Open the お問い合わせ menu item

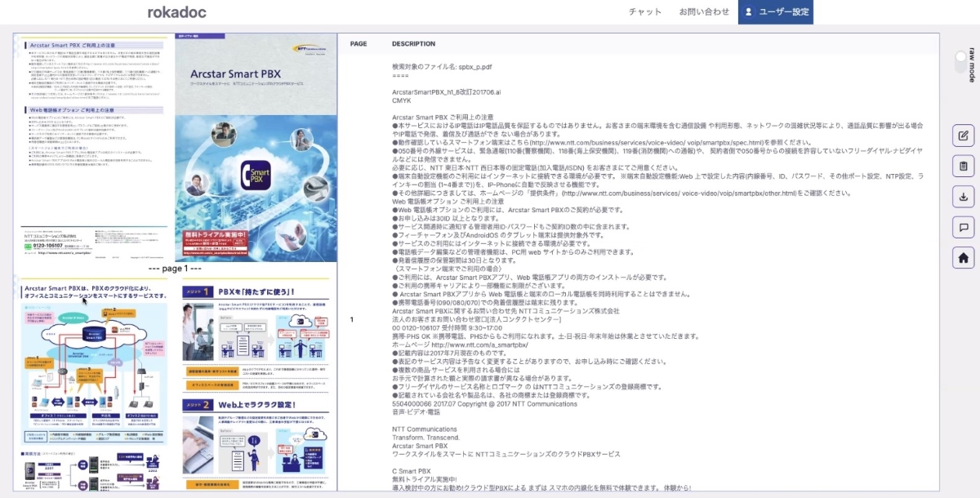(704, 11)
